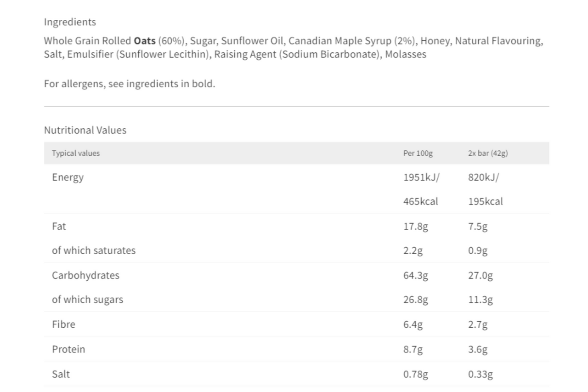Image resolution: width=588 pixels, height=392 pixels.
Task: Click the Fibre row label
Action: (x=63, y=324)
